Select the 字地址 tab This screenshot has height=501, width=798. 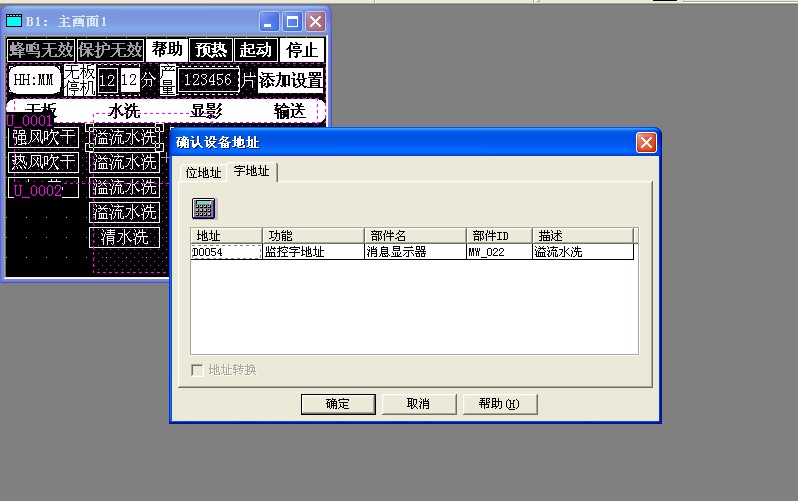click(x=251, y=172)
